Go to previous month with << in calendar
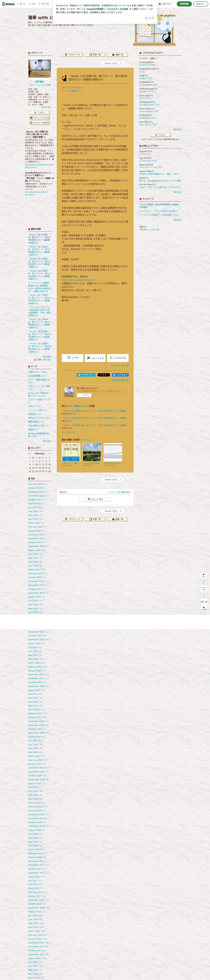Viewport: 210px width, 980px height. [30, 453]
